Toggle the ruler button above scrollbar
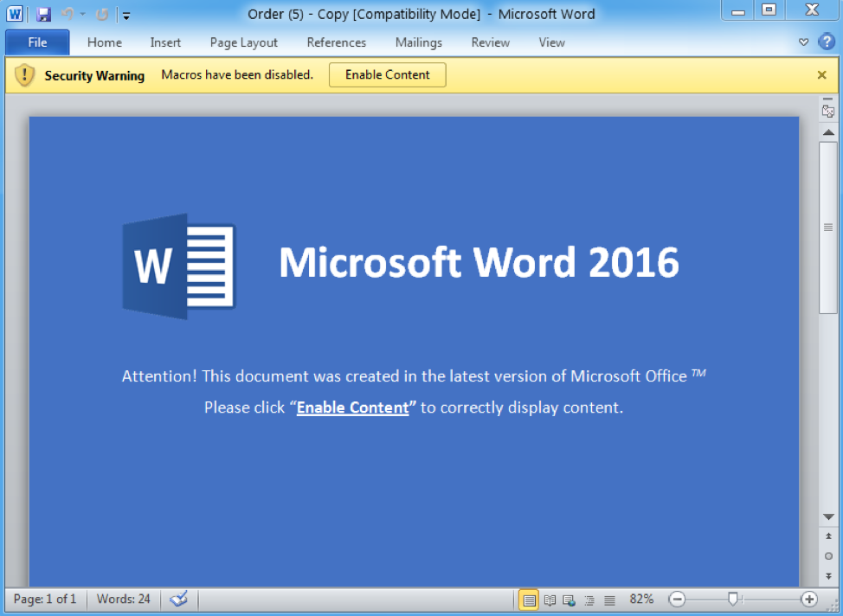This screenshot has width=843, height=616. (x=828, y=112)
